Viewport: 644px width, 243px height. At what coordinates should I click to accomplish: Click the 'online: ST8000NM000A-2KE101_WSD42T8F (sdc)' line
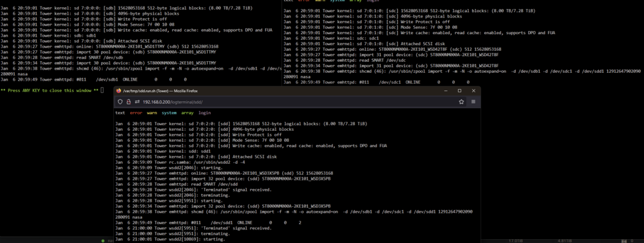pyautogui.click(x=392, y=49)
